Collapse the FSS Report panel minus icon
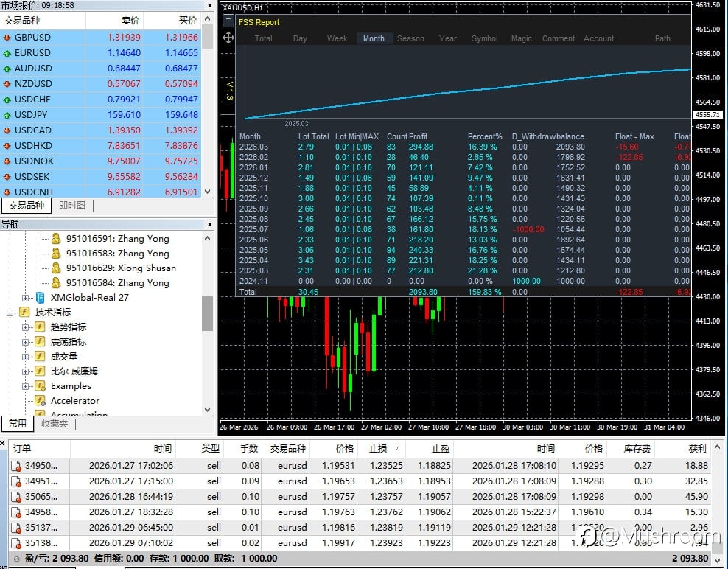 click(228, 20)
